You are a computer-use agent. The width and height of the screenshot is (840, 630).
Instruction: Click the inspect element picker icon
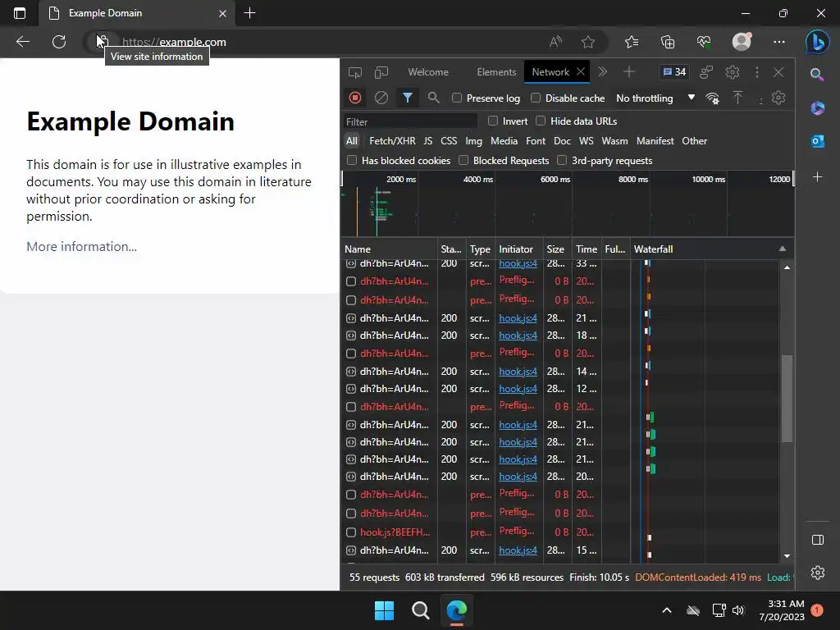354,72
